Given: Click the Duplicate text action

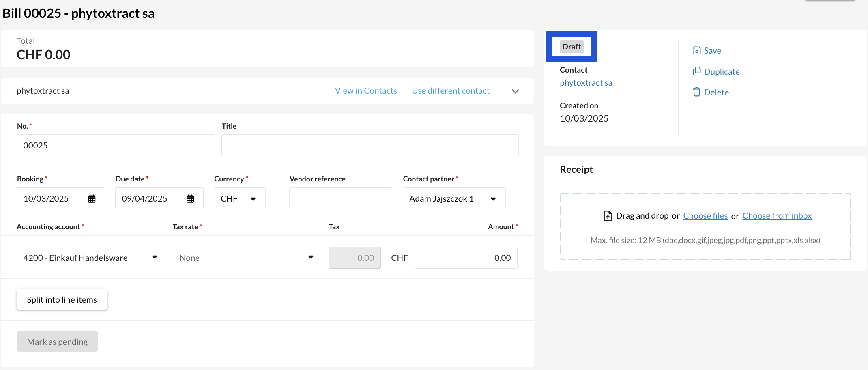Looking at the screenshot, I should click(x=722, y=72).
